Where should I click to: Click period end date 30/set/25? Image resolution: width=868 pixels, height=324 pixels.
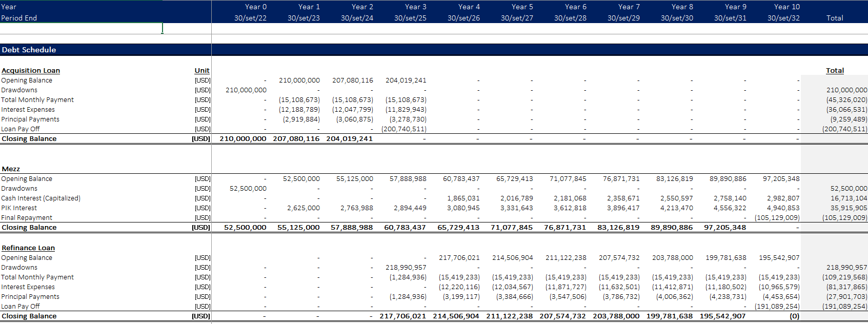coord(410,18)
